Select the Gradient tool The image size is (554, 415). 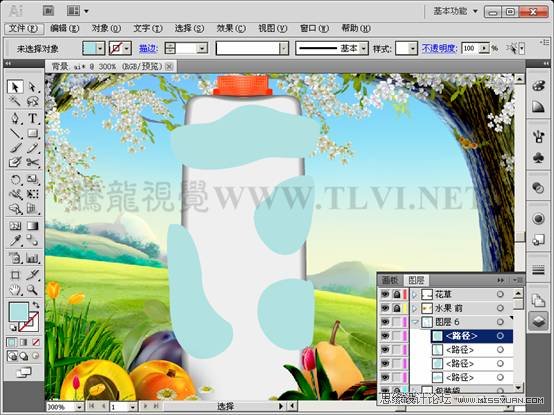coord(33,226)
